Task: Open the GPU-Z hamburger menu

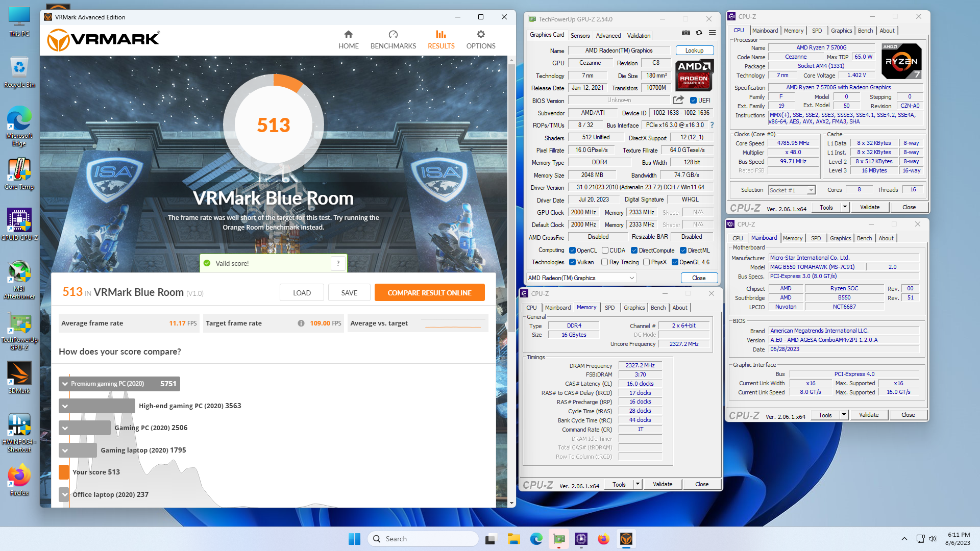Action: click(712, 33)
